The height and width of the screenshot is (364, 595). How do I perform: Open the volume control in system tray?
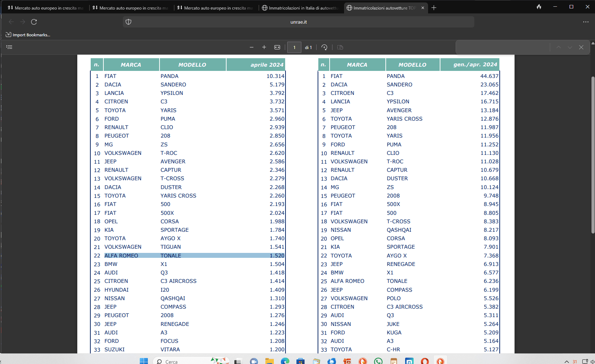click(x=593, y=362)
